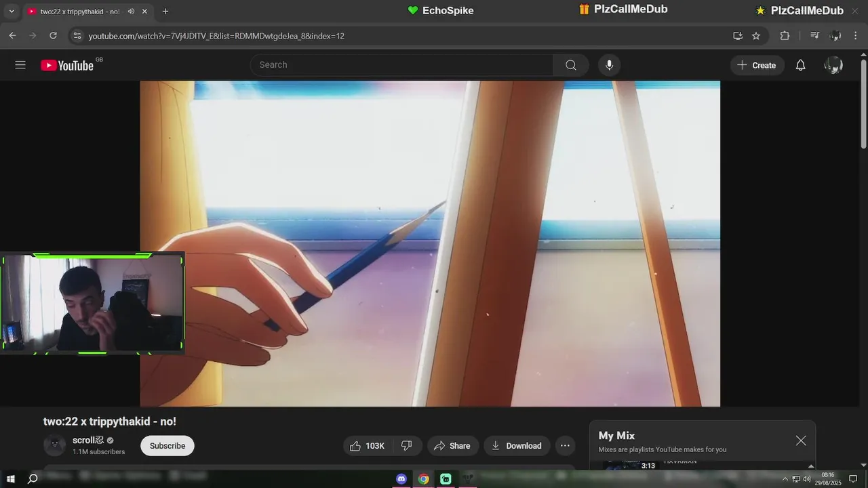This screenshot has width=868, height=488.
Task: Open the taskbar clock and date
Action: (828, 479)
